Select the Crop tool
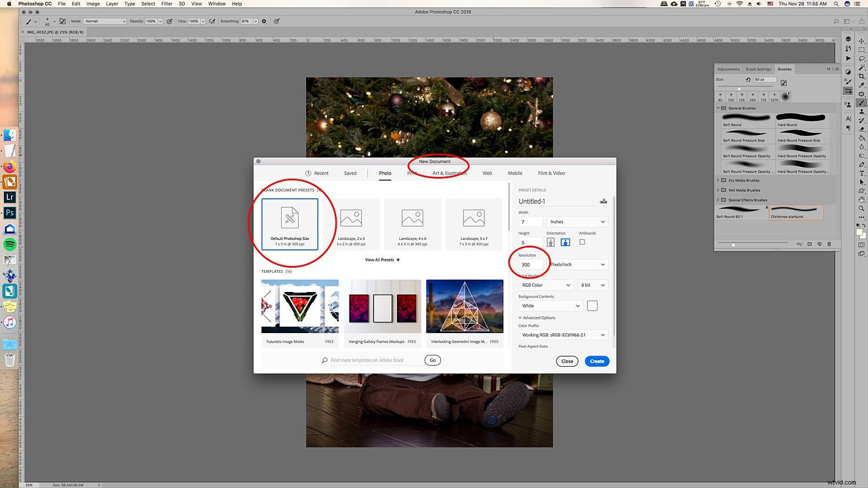Viewport: 868px width, 488px height. [x=862, y=75]
